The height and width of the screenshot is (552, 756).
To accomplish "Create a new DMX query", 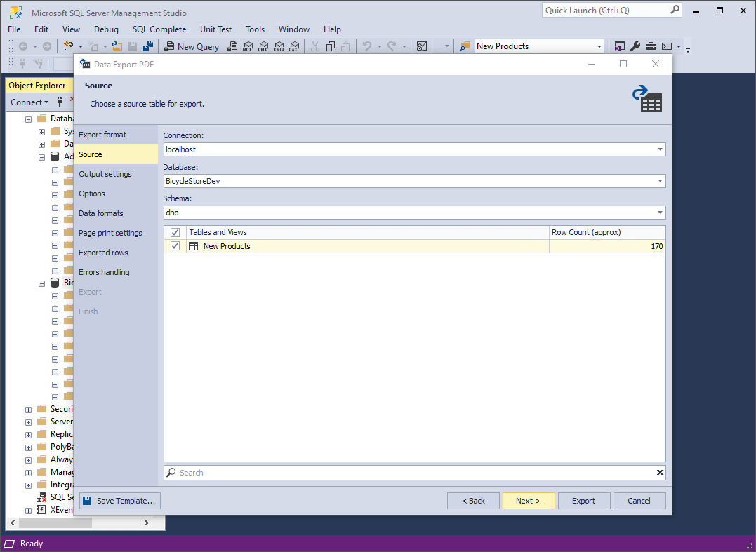I will [263, 46].
